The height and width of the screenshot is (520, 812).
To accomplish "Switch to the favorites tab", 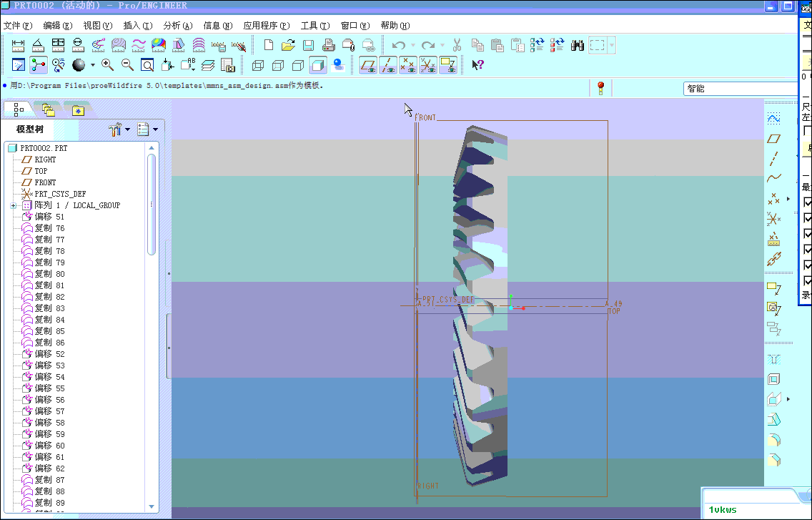I will [x=78, y=109].
